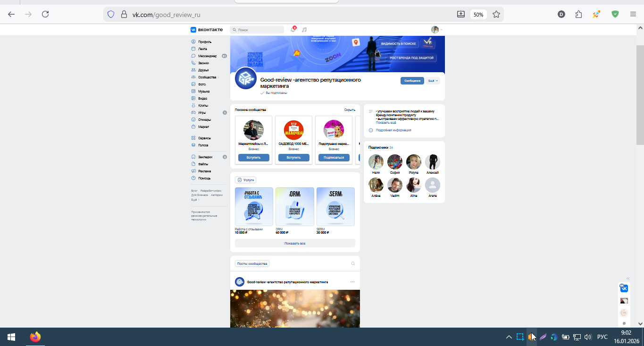The image size is (644, 346).
Task: Click the Сервисы grid icon
Action: pos(193,138)
